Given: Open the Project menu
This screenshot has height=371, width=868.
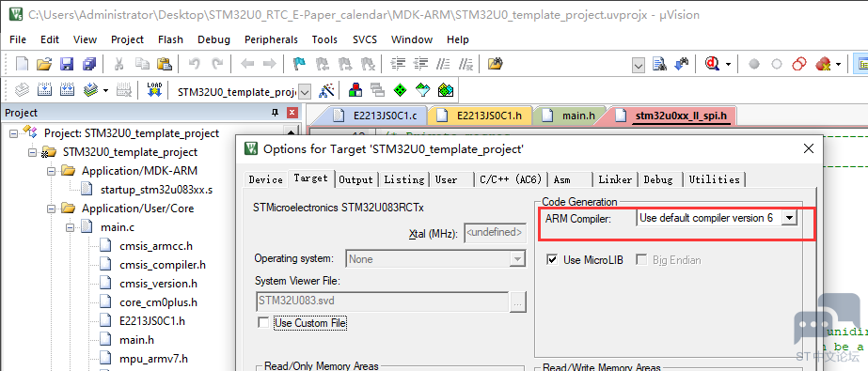Looking at the screenshot, I should 127,39.
